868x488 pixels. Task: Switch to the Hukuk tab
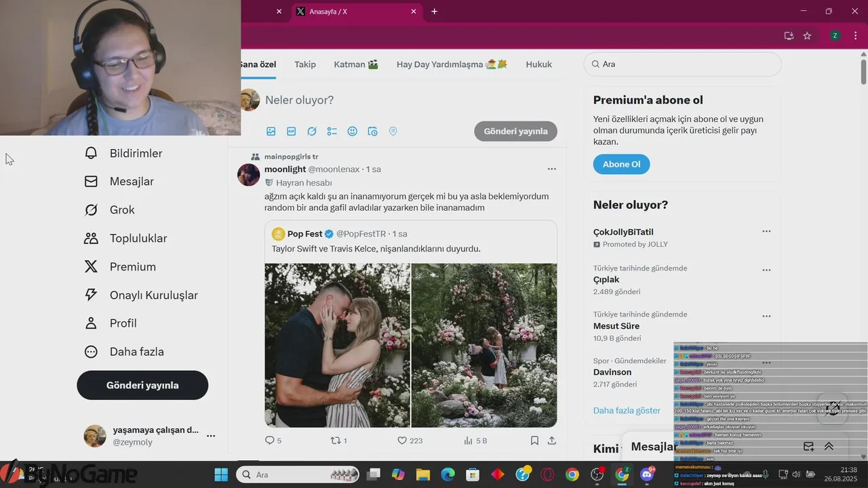(x=539, y=64)
